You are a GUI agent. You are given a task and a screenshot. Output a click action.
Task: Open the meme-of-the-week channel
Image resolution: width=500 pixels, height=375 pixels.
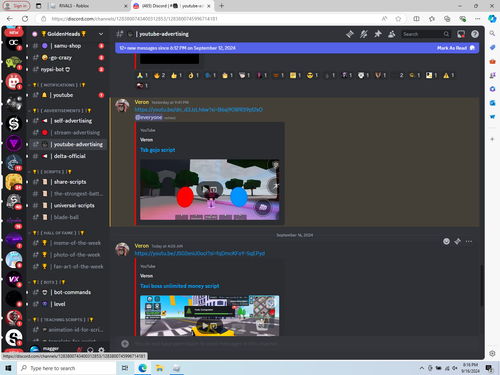point(68,243)
